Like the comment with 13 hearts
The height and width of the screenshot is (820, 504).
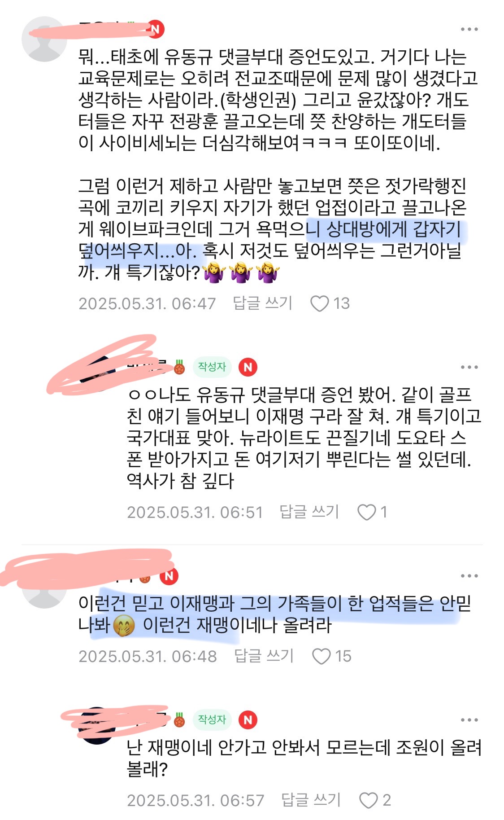pyautogui.click(x=320, y=303)
